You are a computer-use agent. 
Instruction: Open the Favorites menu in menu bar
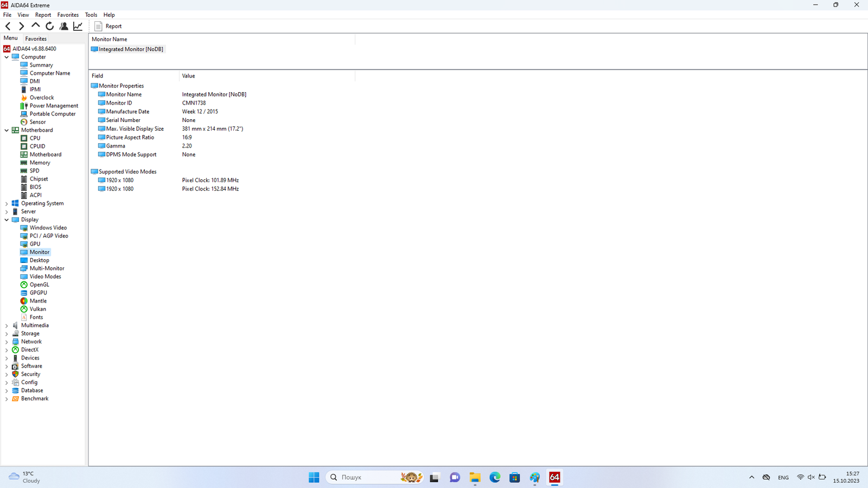[x=68, y=15]
